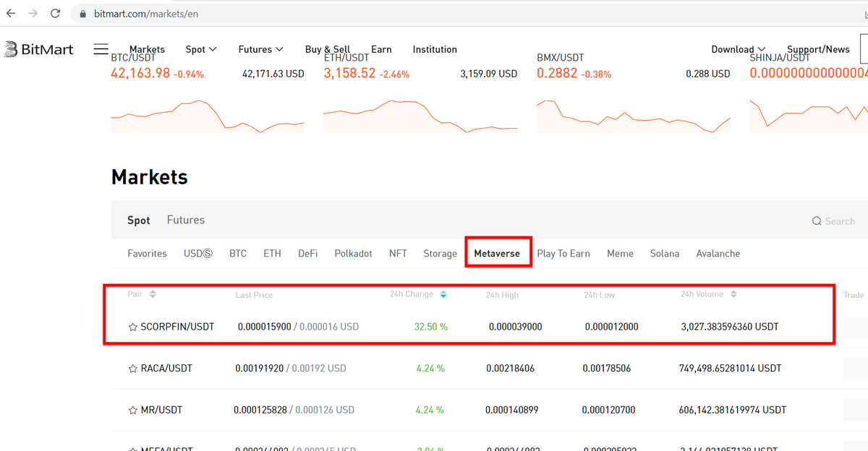Click the browser back arrow
The image size is (868, 451).
tap(11, 14)
